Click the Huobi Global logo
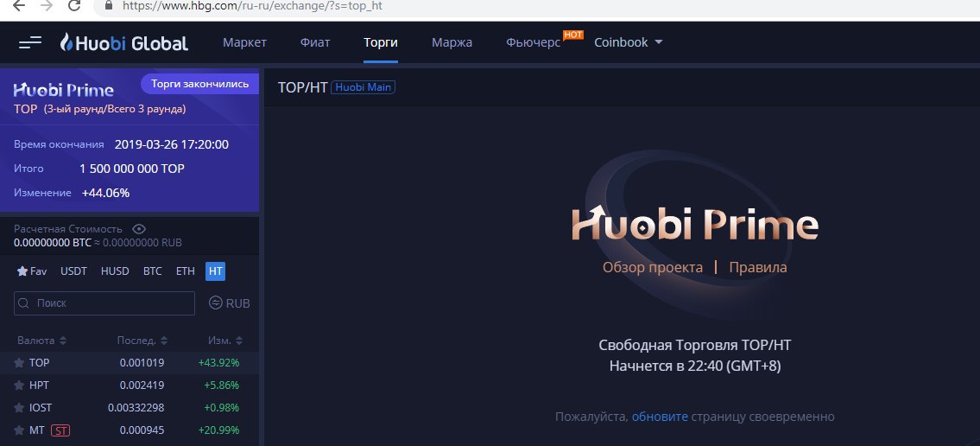Screen dimensions: 980x446 (x=123, y=42)
